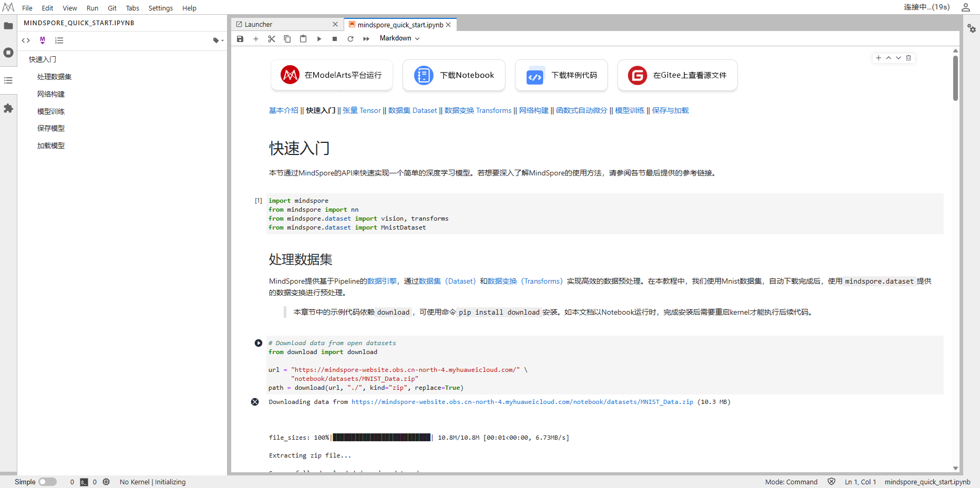Open the File menu
The image size is (980, 488).
click(x=27, y=8)
